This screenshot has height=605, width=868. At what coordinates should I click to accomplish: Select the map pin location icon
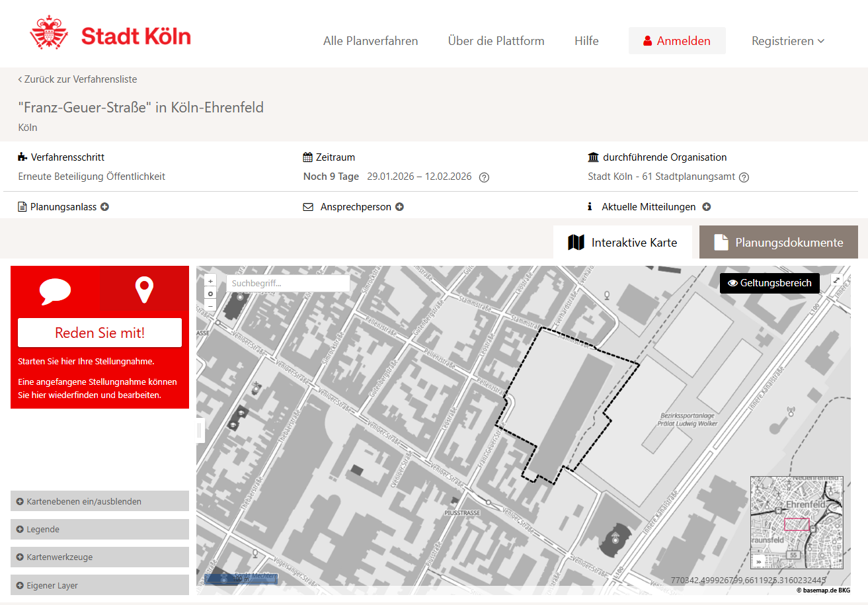click(x=144, y=290)
